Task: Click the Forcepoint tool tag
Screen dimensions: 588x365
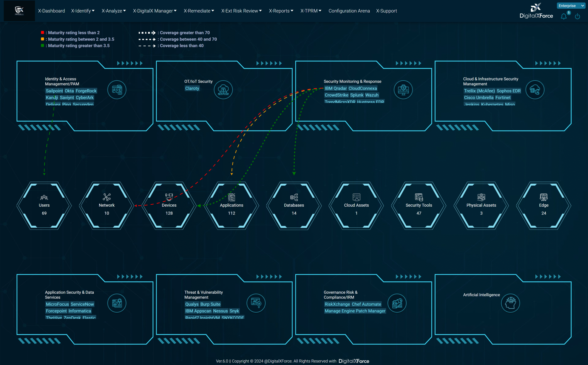Action: (x=56, y=311)
